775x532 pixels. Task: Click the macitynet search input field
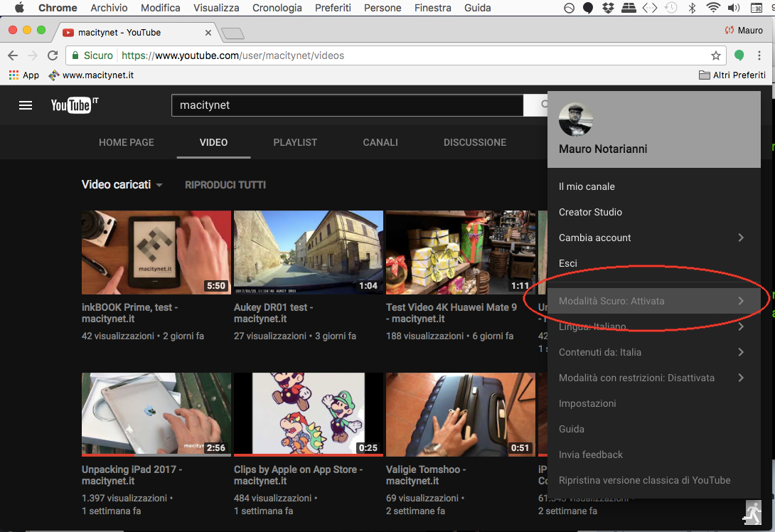348,105
